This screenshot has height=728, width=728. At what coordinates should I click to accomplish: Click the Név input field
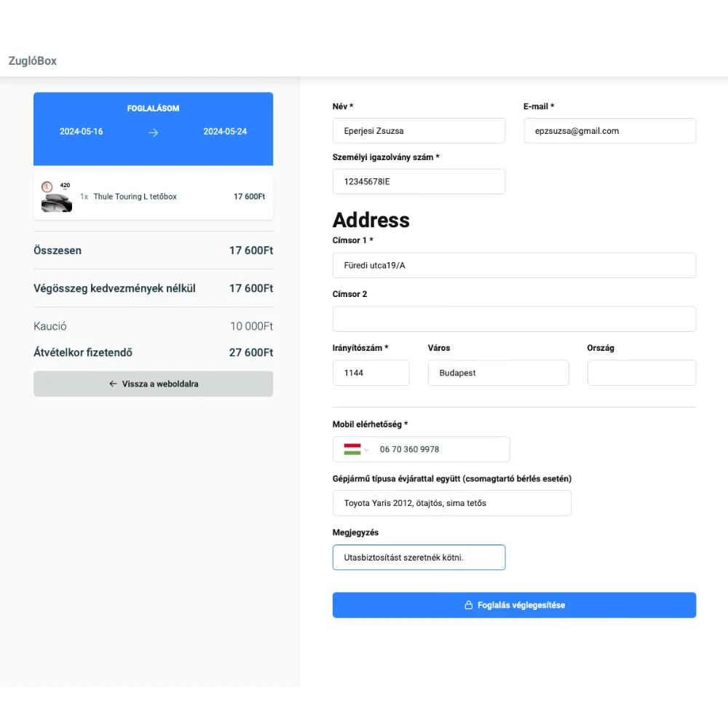419,131
